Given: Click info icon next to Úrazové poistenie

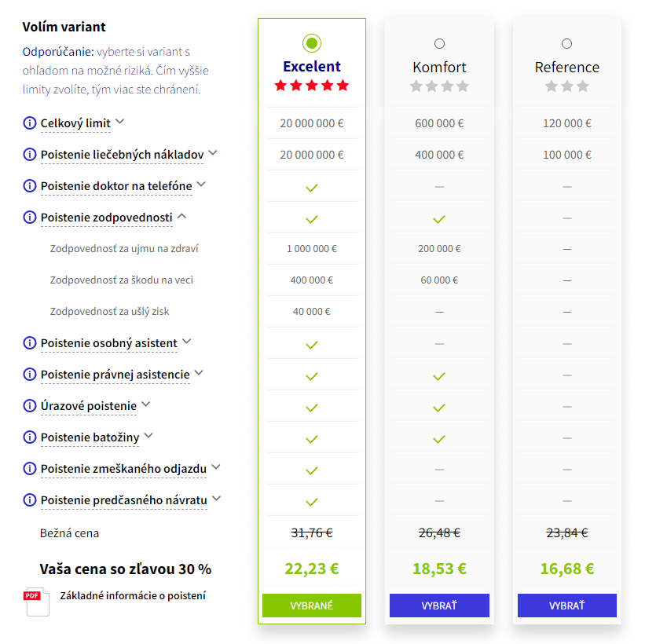Looking at the screenshot, I should click(30, 406).
